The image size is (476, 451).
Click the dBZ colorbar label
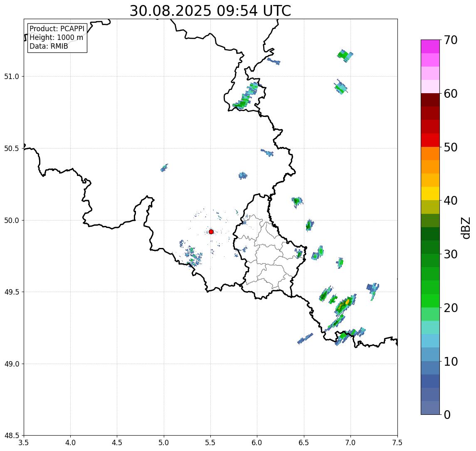[465, 228]
